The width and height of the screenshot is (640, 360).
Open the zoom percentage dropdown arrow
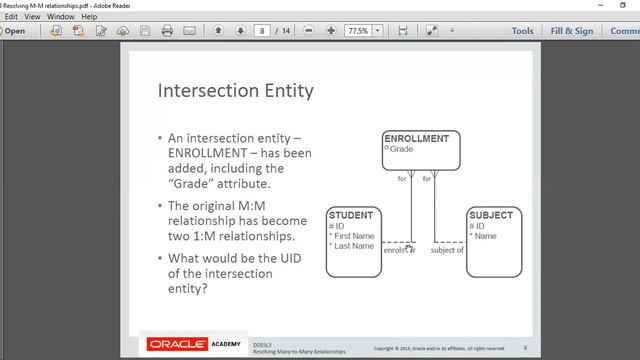click(378, 31)
